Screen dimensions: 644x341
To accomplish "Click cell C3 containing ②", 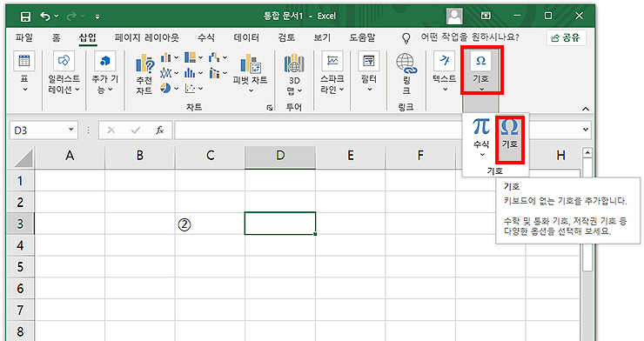I will tap(211, 224).
